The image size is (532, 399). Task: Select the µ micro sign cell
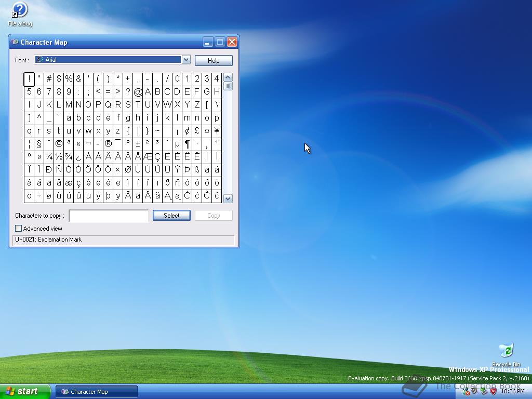click(177, 144)
